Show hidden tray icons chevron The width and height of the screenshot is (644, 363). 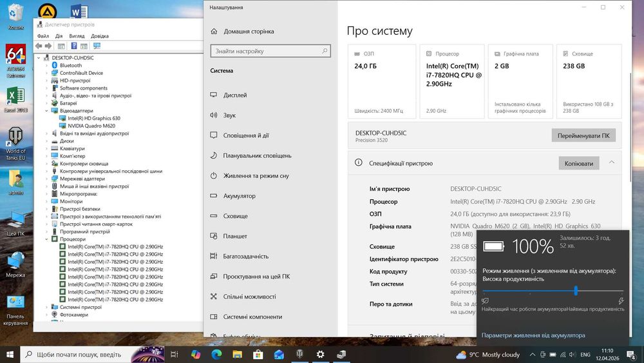(533, 355)
